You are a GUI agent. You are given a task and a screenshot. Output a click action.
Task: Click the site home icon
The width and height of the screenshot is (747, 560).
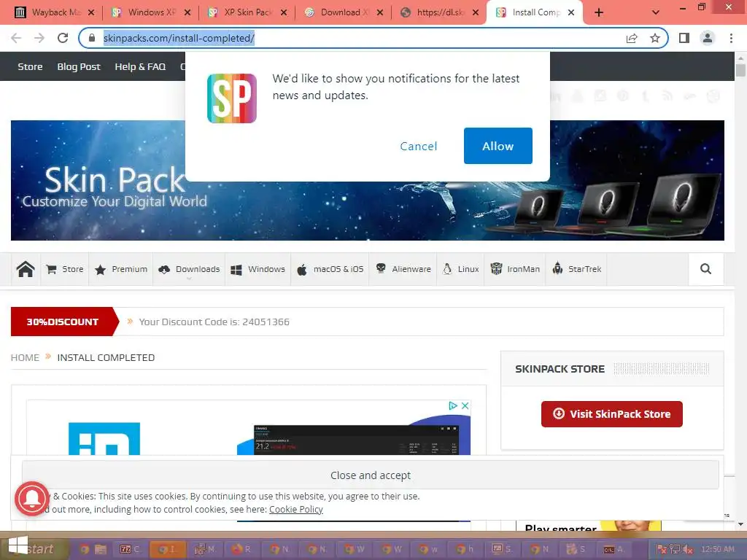pyautogui.click(x=26, y=269)
